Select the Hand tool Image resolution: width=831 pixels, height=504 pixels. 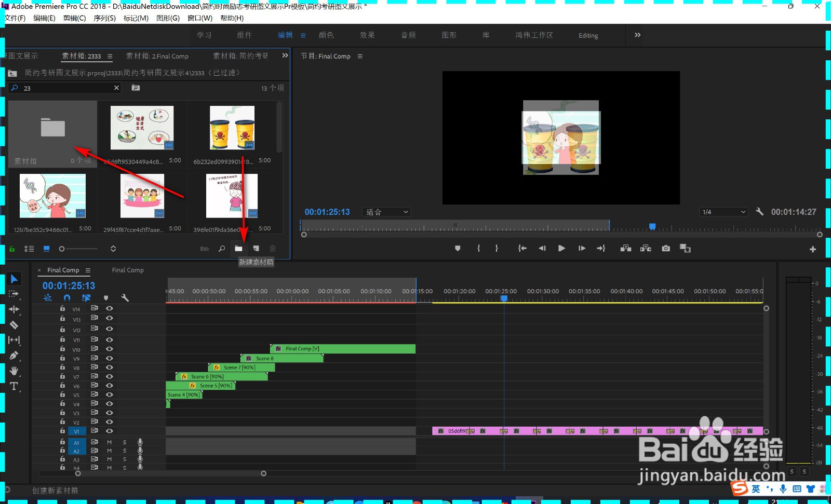14,371
